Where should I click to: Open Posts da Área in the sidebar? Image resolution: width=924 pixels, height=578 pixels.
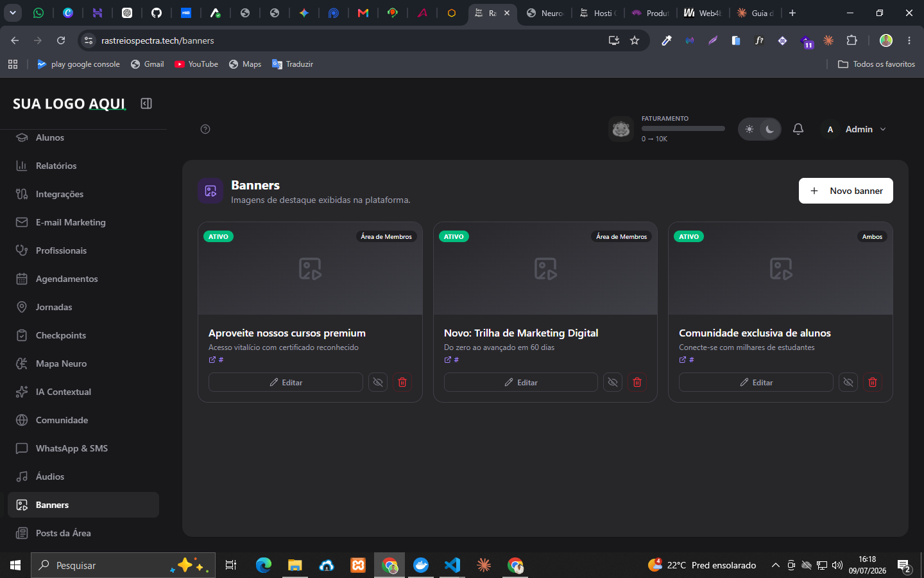(83, 533)
